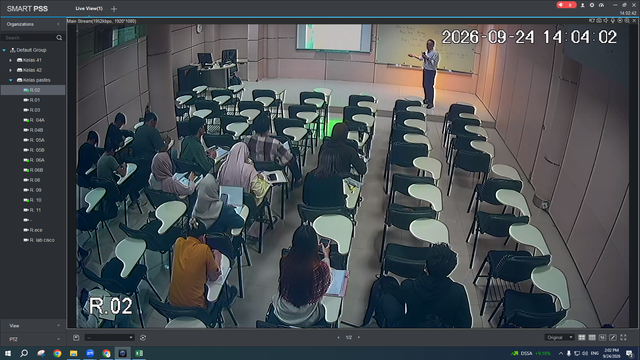Go to previous page of views

[338, 338]
